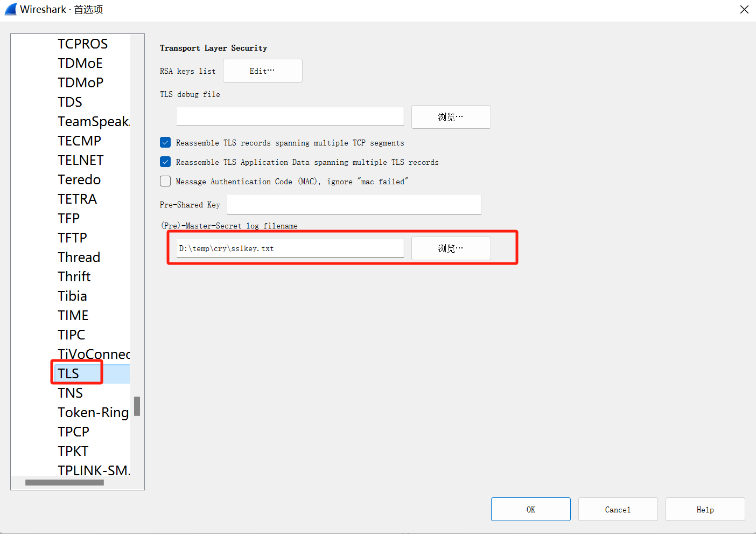Select TDS protocol entry
The height and width of the screenshot is (534, 756).
coord(70,102)
